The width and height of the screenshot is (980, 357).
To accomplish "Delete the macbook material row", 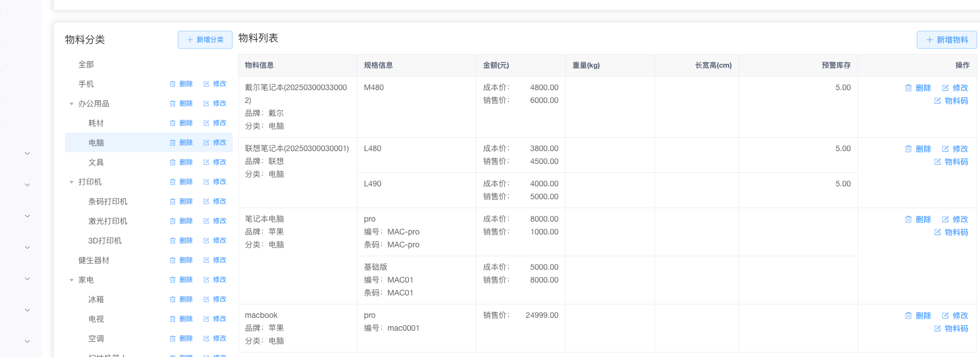I will (x=918, y=316).
